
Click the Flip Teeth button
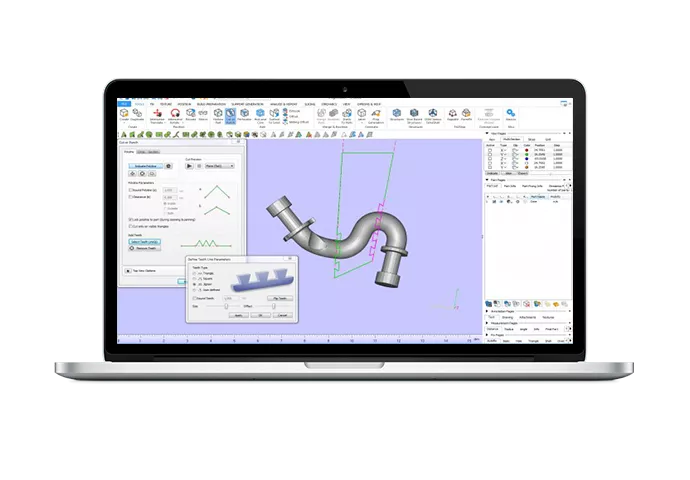tap(280, 298)
